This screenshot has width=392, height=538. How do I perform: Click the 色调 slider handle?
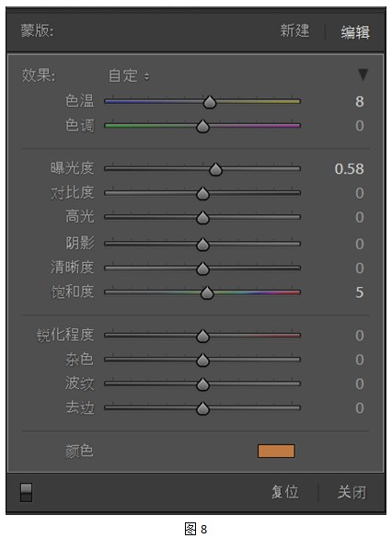pos(202,126)
